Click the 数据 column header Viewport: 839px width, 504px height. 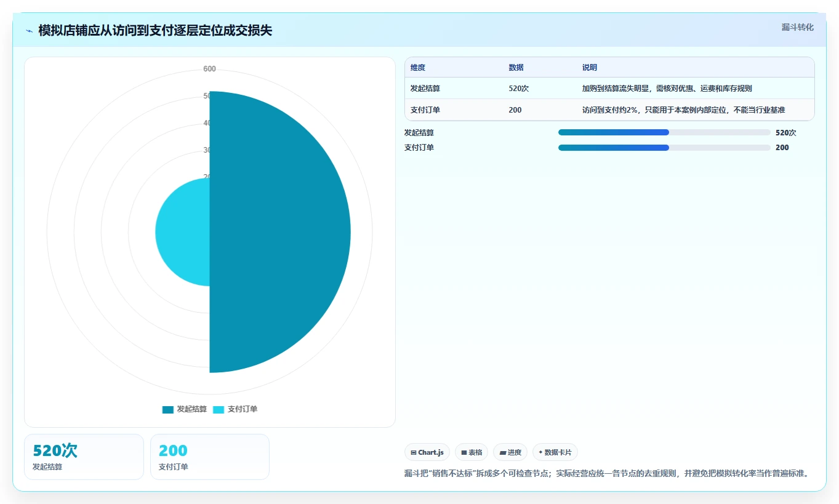[516, 68]
